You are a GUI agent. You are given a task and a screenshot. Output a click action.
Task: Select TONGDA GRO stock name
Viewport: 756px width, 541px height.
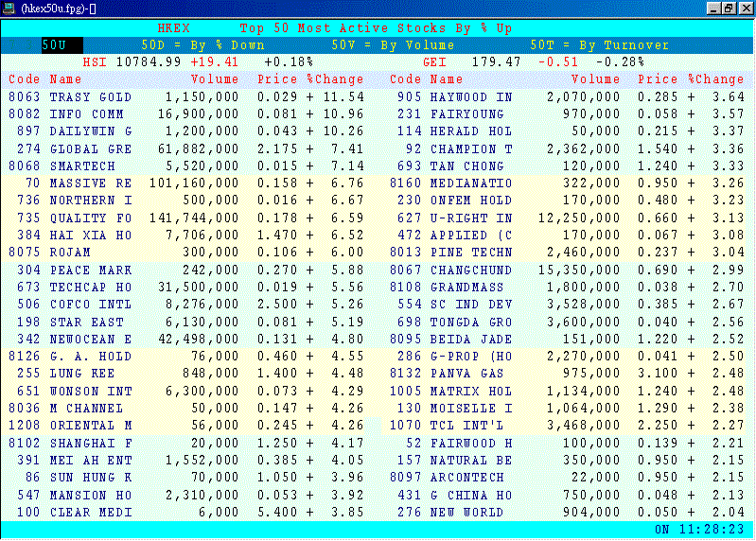tap(471, 323)
